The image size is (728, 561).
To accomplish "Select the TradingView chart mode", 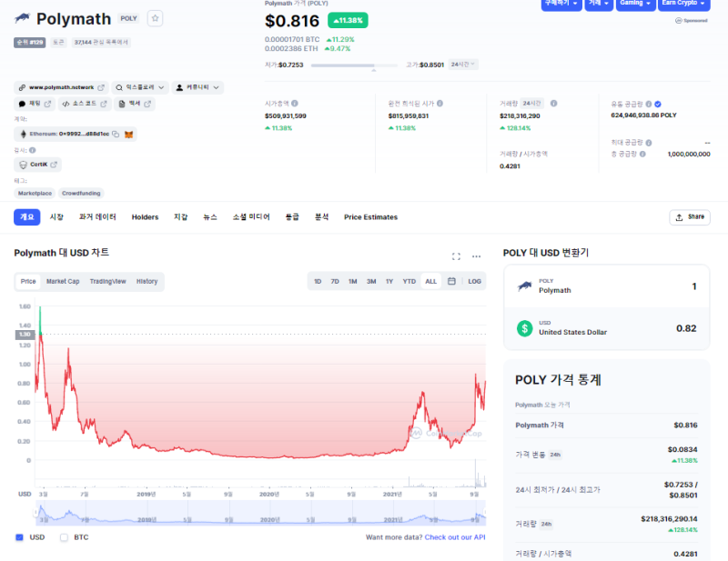I will (107, 282).
